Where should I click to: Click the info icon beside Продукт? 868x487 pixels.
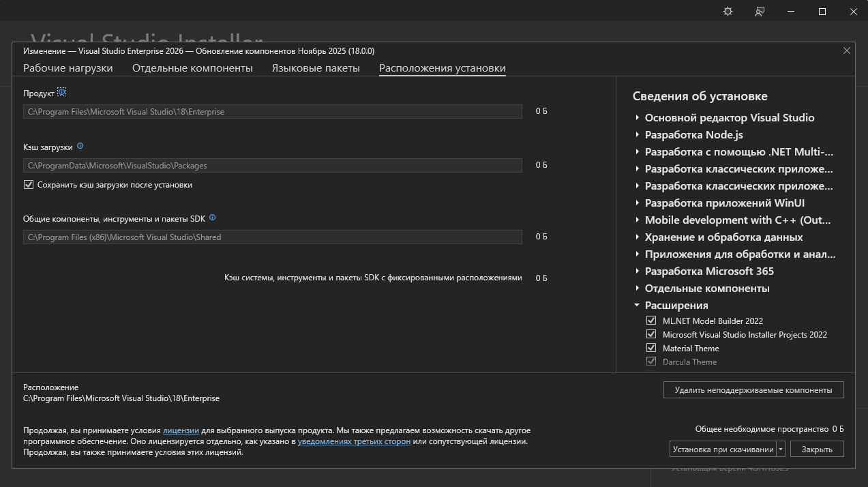click(62, 92)
